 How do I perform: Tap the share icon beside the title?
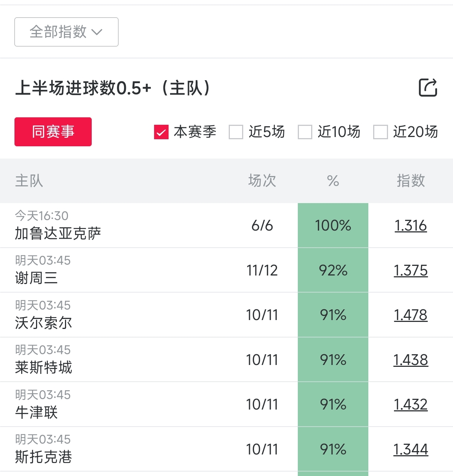pos(428,88)
